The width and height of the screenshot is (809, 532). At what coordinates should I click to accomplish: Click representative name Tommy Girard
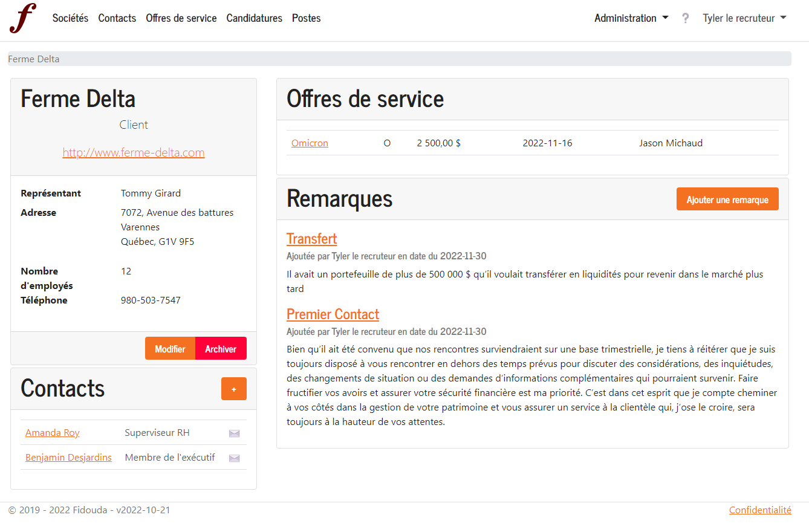151,193
